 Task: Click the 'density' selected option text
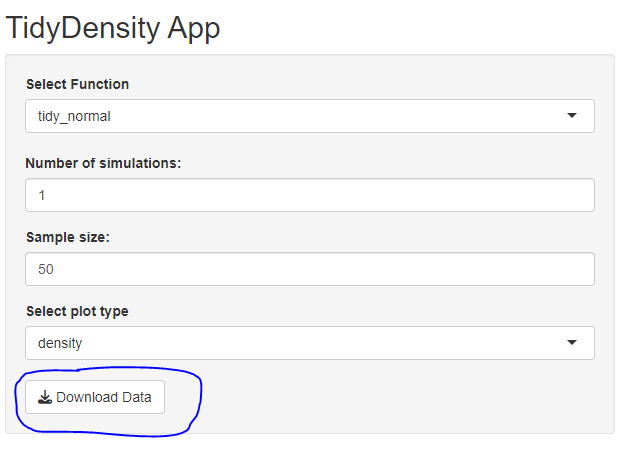(x=60, y=343)
